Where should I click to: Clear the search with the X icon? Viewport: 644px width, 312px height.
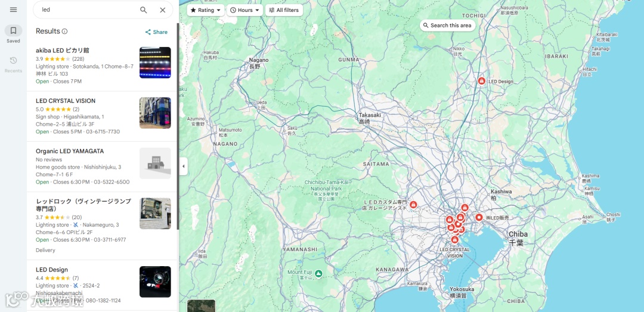click(163, 10)
